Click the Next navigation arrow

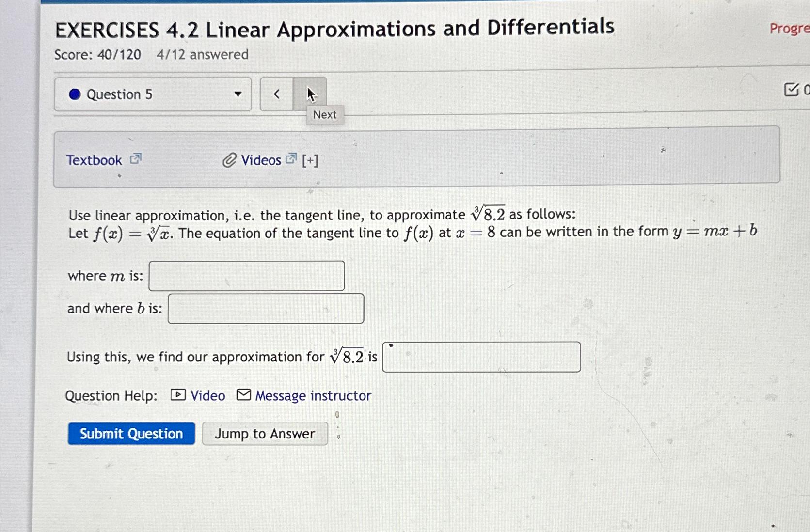[311, 94]
